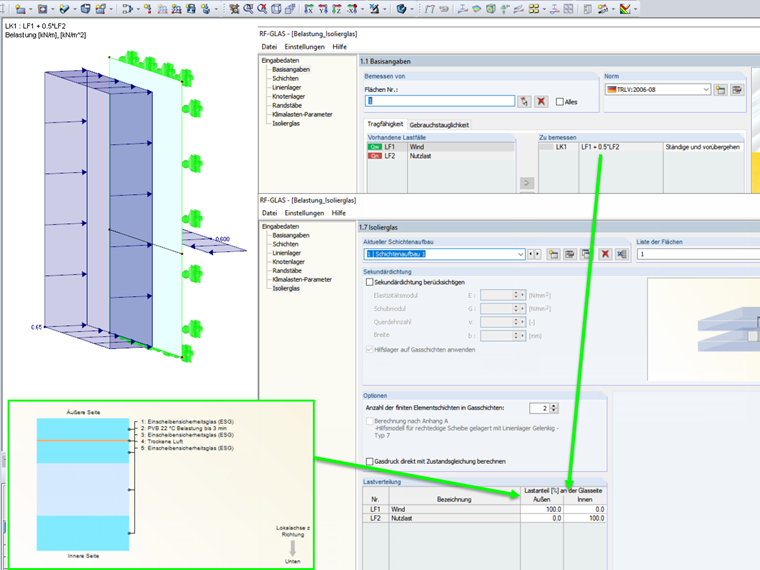
Task: Open dropdown arrow next to -X view icon
Action: pos(362,9)
